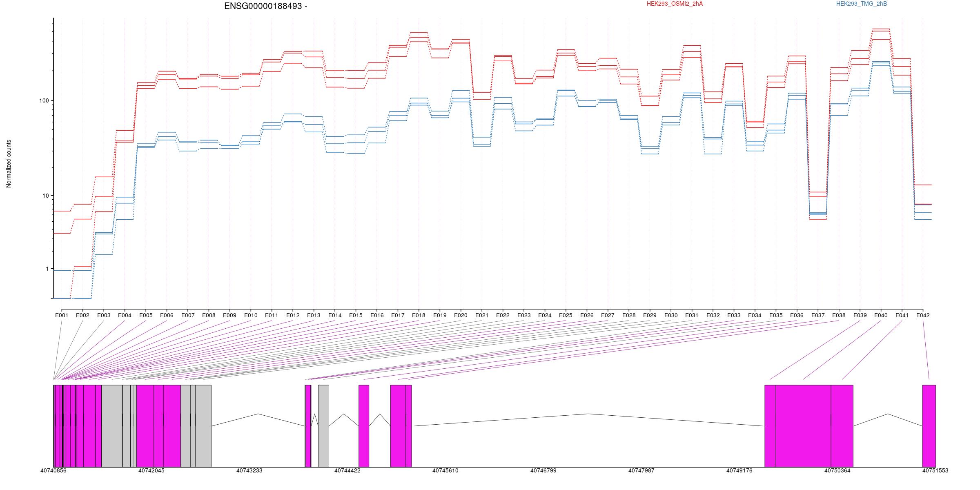This screenshot has width=980, height=490.
Task: Select exon label E030
Action: click(671, 315)
